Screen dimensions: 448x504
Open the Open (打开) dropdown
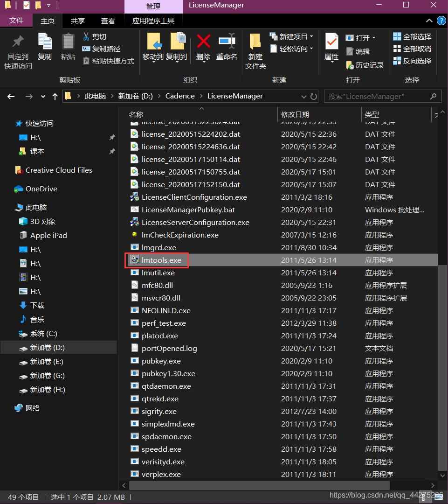pyautogui.click(x=360, y=38)
